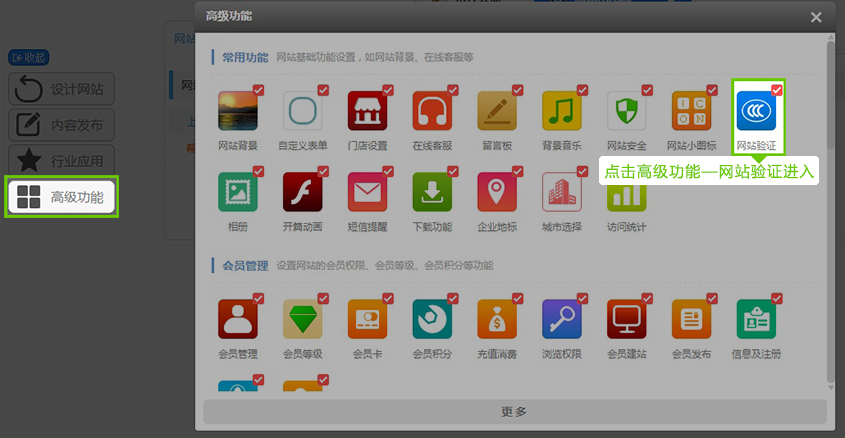Toggle the checkbox on 相册
The height and width of the screenshot is (438, 845).
259,171
